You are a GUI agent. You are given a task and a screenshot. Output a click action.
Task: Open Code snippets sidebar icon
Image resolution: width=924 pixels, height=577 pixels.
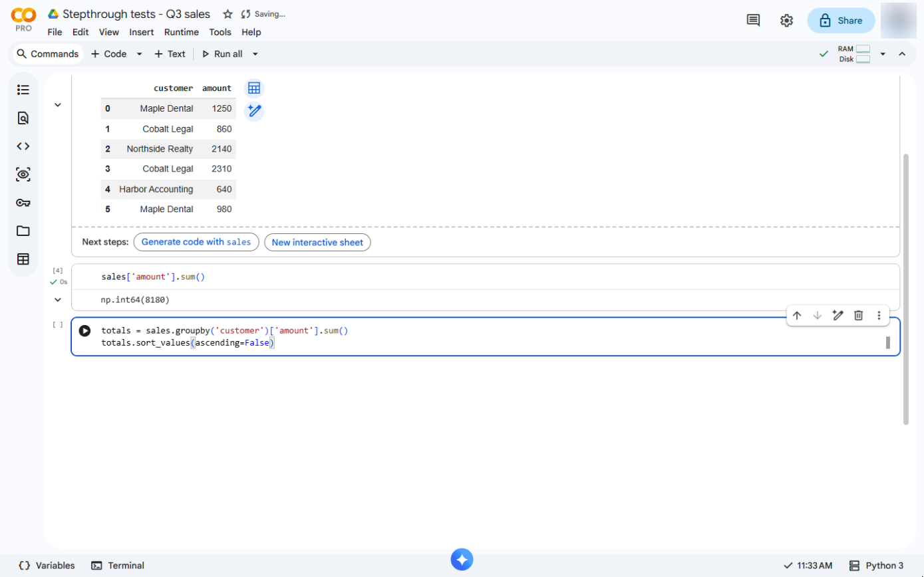click(23, 146)
